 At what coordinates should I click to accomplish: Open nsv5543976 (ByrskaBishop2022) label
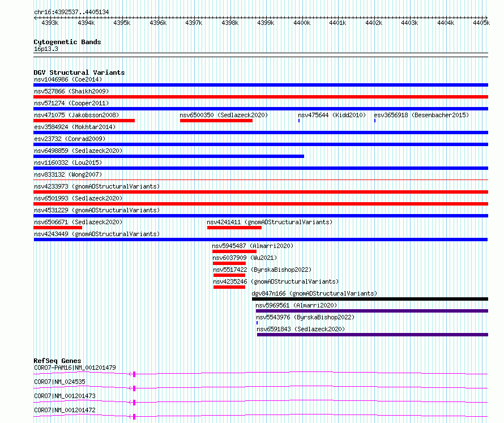coord(305,317)
